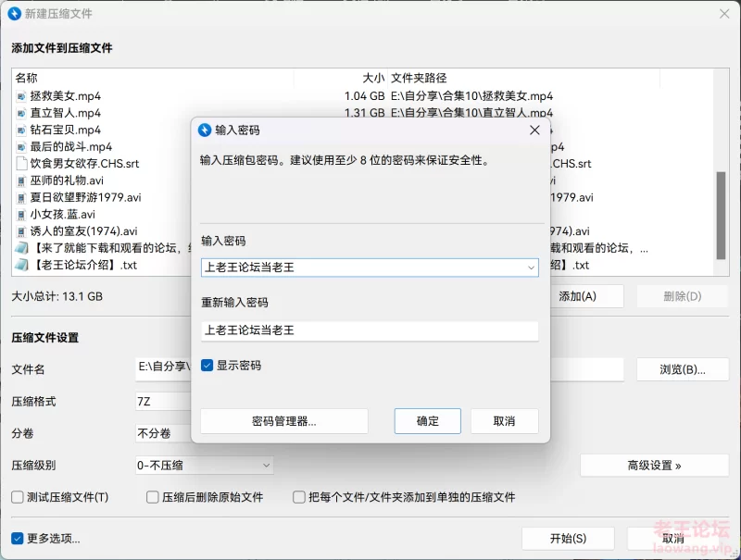The width and height of the screenshot is (741, 560).
Task: Select 最后的战斗.mp4 in file list
Action: [71, 147]
